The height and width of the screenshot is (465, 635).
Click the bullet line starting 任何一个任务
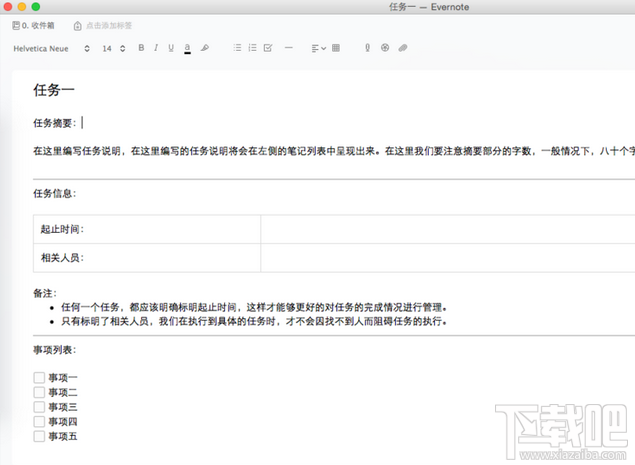(x=254, y=307)
